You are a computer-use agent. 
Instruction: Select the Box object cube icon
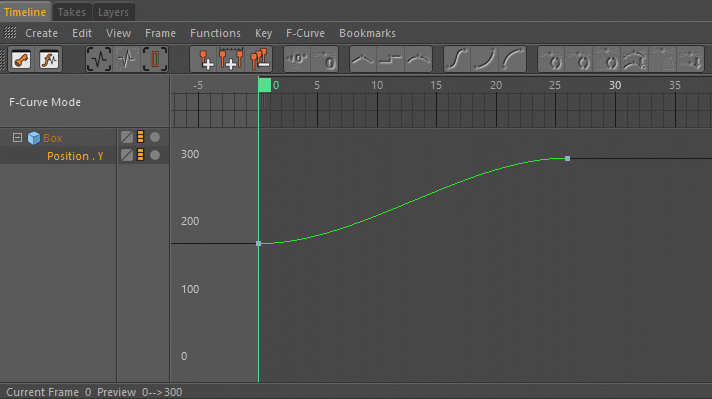pyautogui.click(x=34, y=138)
